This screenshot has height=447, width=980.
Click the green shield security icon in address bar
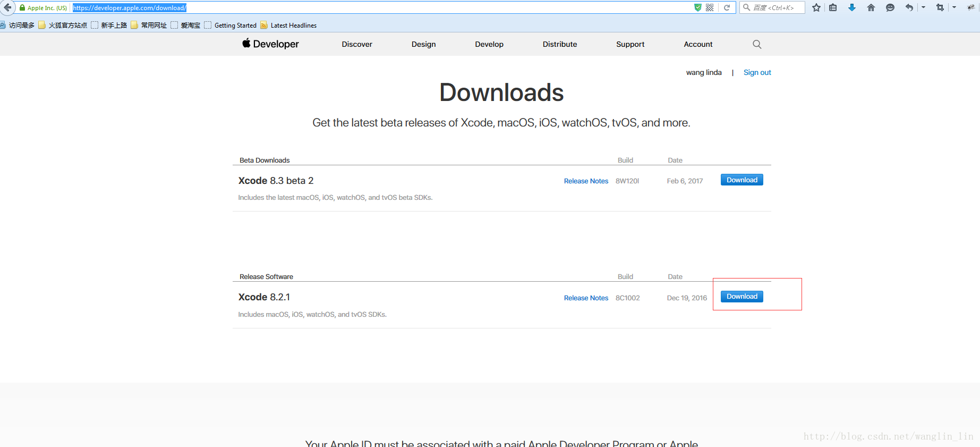pyautogui.click(x=698, y=7)
